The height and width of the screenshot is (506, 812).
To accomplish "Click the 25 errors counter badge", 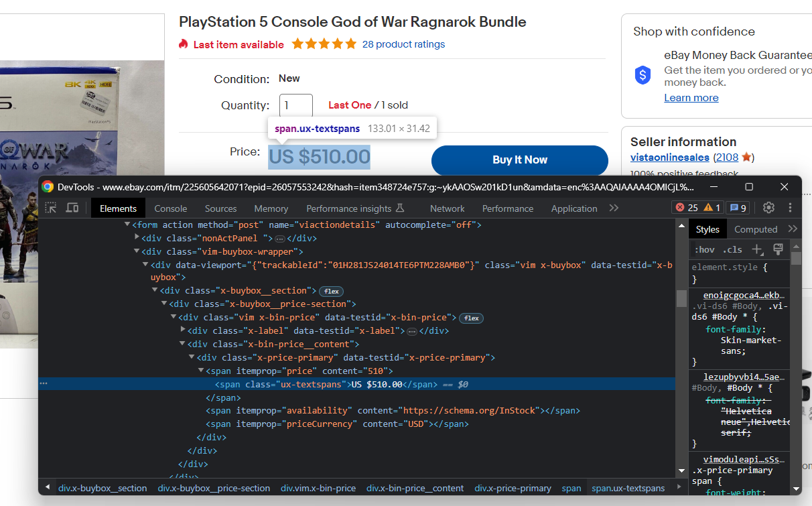I will [x=687, y=208].
